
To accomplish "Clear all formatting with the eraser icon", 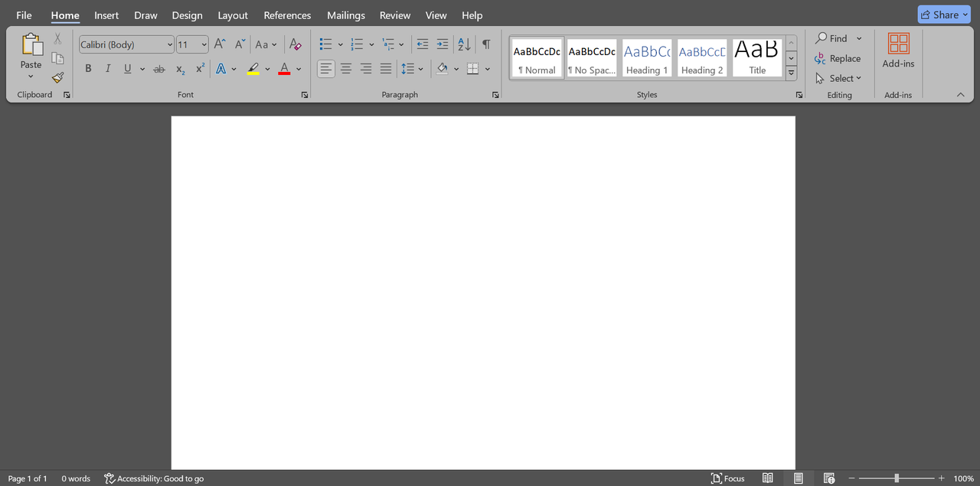I will pyautogui.click(x=296, y=44).
